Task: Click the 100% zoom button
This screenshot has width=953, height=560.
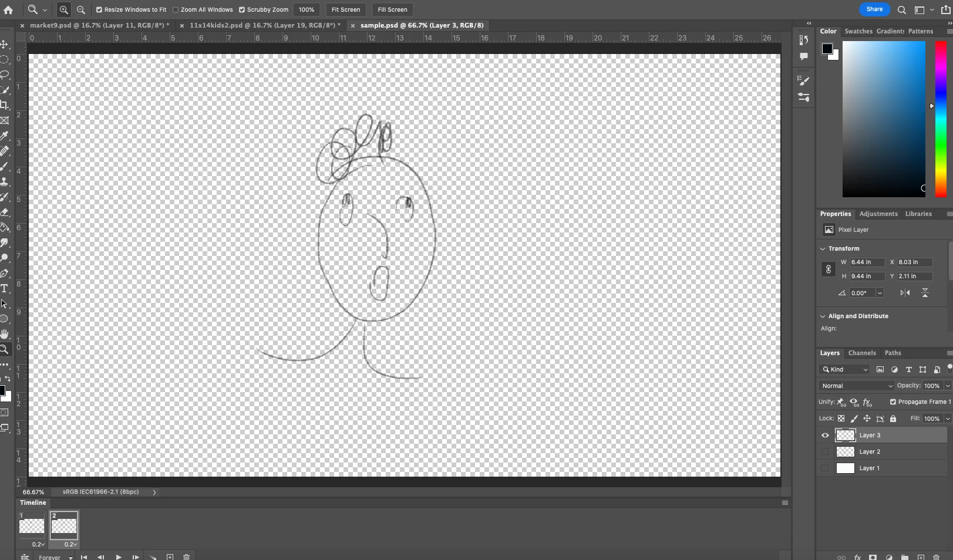Action: click(307, 9)
